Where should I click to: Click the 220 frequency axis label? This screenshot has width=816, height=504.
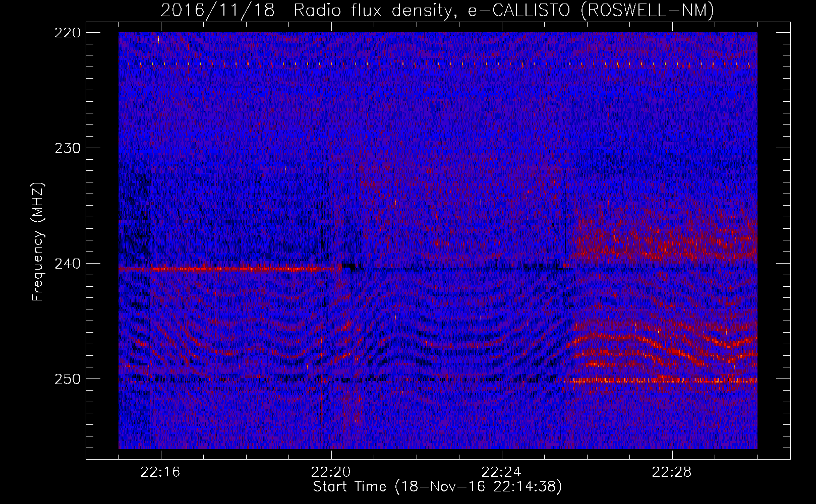[x=67, y=33]
